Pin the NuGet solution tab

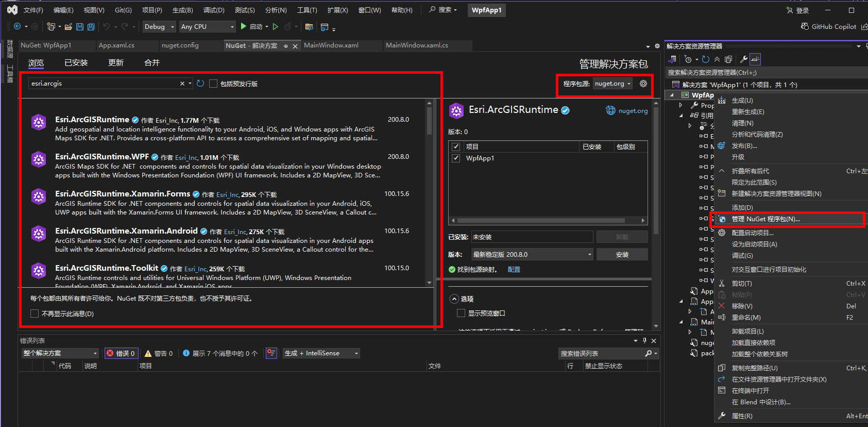(x=285, y=46)
